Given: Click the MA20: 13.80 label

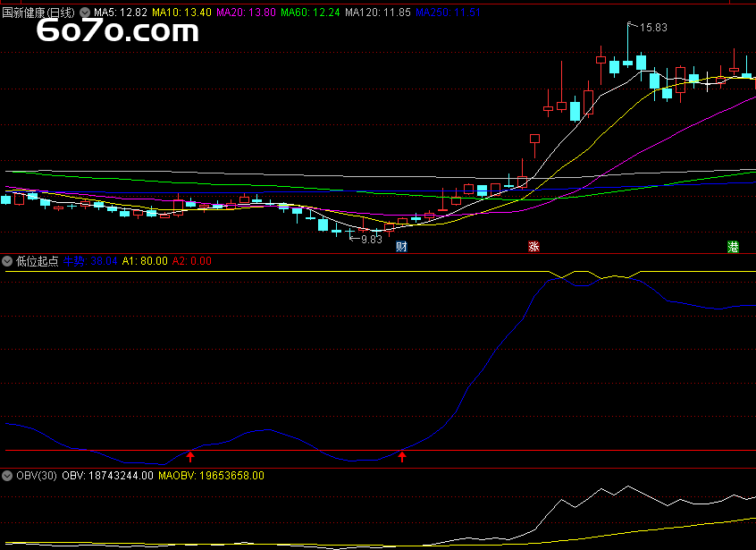Looking at the screenshot, I should tap(246, 13).
